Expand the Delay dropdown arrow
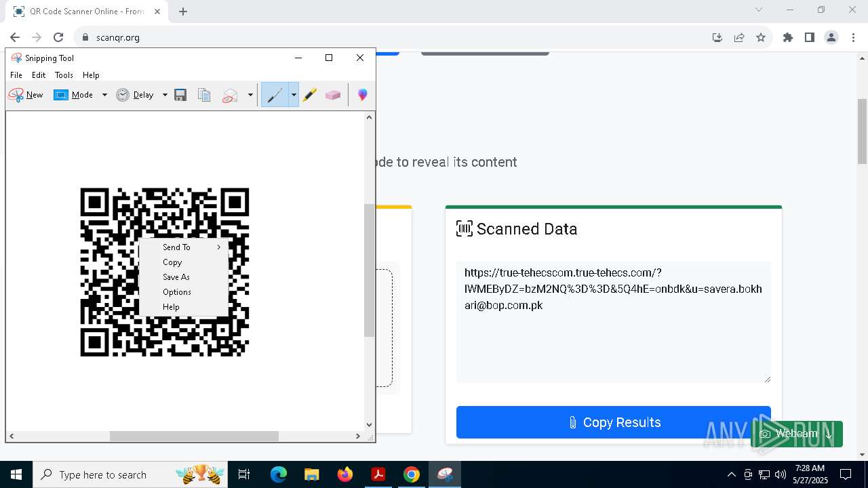The height and width of the screenshot is (488, 868). [x=165, y=95]
